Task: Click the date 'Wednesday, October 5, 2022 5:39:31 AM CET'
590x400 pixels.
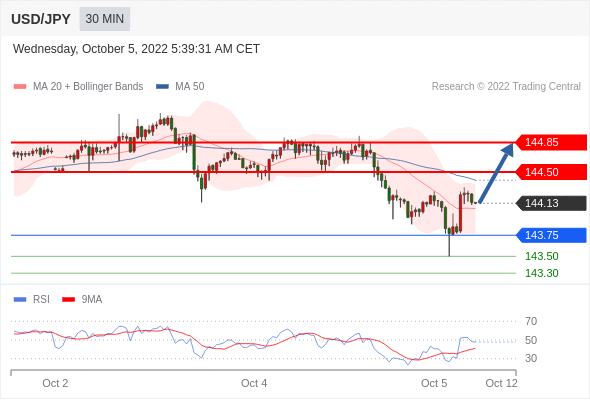Action: 136,49
